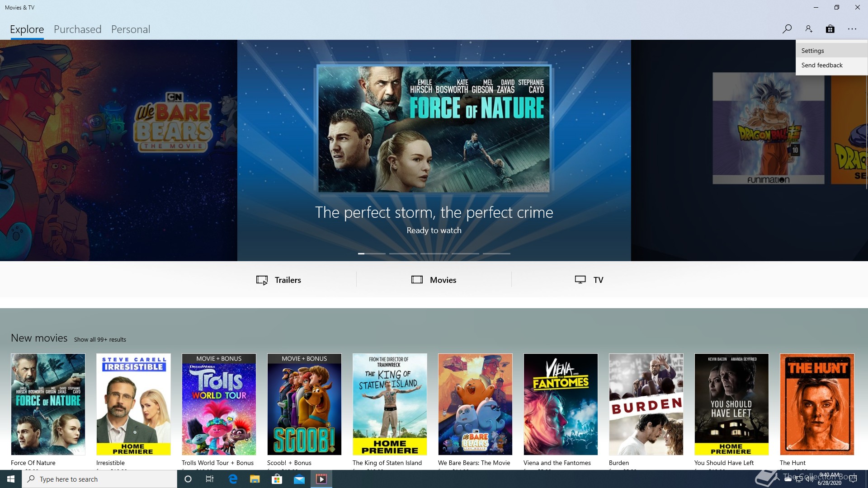The height and width of the screenshot is (488, 868).
Task: Click Show all 99+ results link
Action: [100, 339]
